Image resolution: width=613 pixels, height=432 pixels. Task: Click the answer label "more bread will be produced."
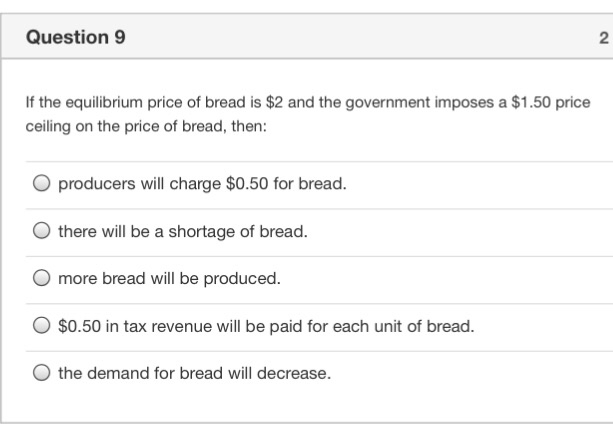pos(169,279)
